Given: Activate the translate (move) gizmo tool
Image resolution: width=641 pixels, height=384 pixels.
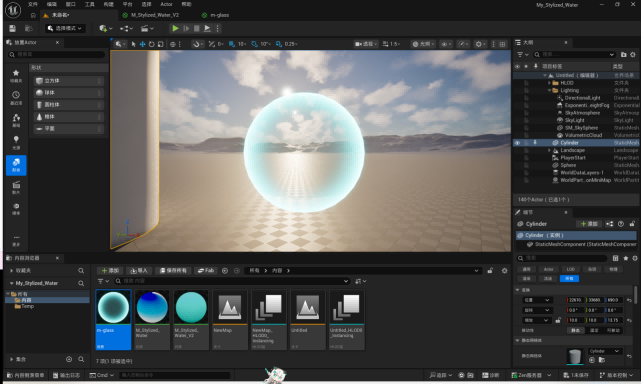Looking at the screenshot, I should tap(142, 44).
